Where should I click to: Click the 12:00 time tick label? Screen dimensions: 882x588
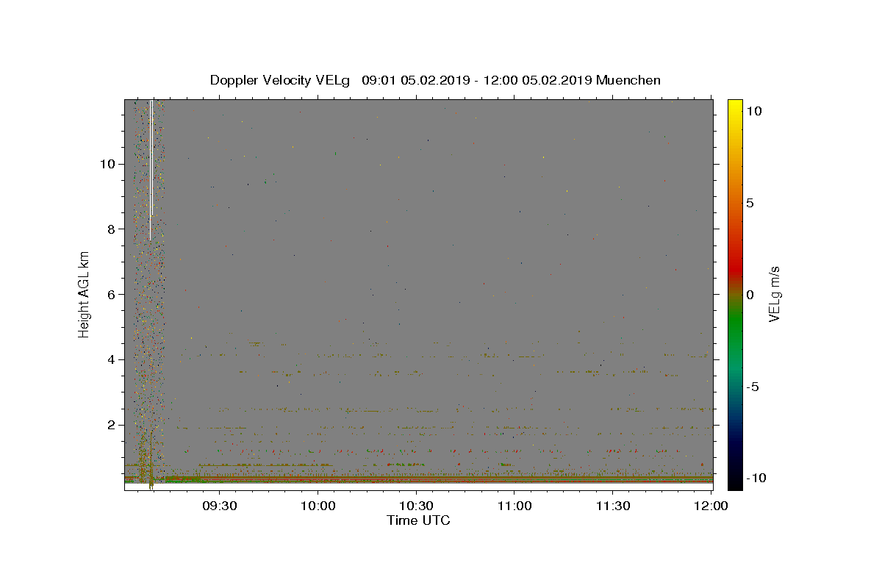pos(711,506)
